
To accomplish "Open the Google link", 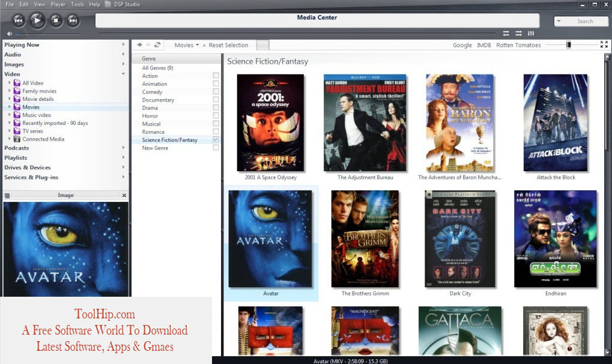I will pos(462,45).
